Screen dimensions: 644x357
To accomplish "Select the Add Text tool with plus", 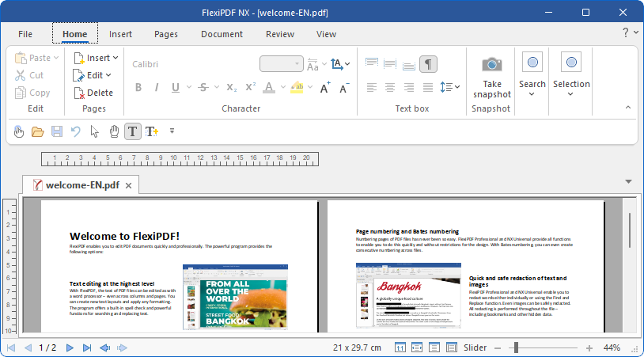I will [152, 131].
